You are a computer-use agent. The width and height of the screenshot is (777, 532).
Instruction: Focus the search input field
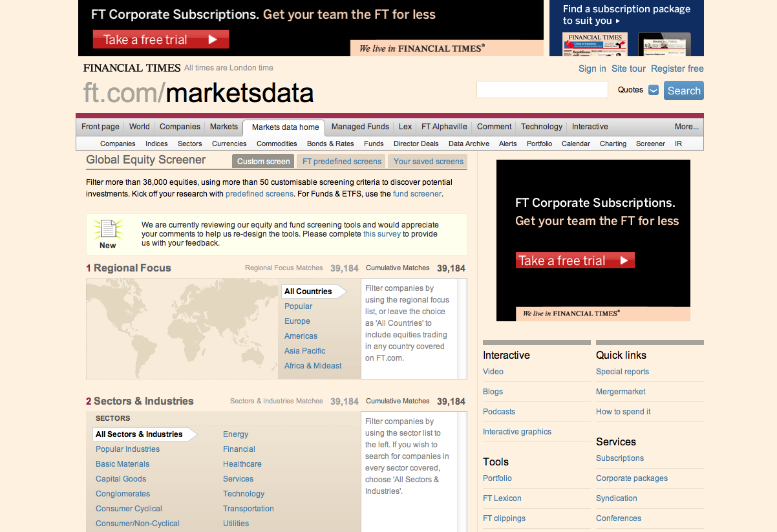(x=542, y=90)
